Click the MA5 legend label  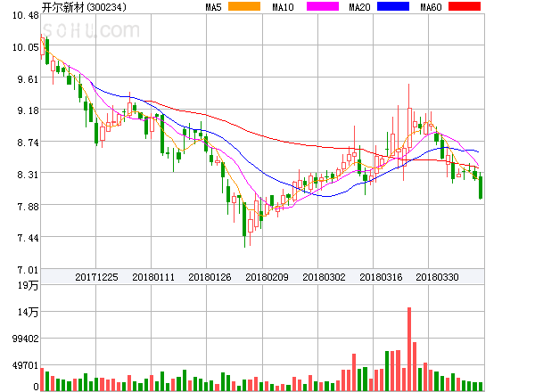[214, 7]
